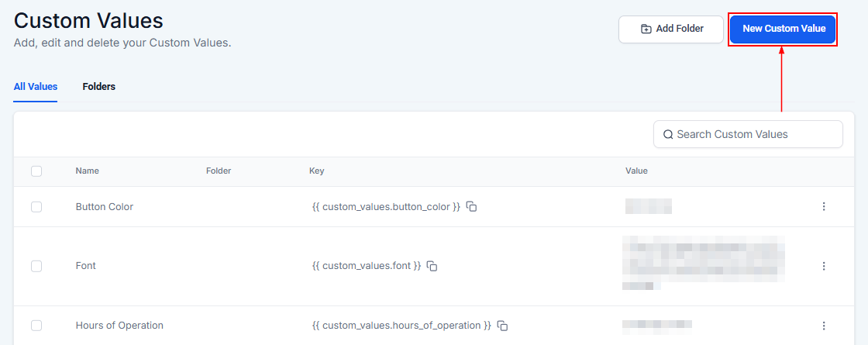The width and height of the screenshot is (868, 345).
Task: Focus the Search Custom Values field
Action: coord(756,134)
